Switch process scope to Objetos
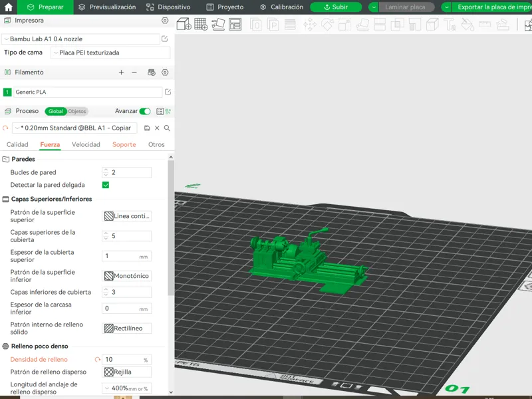Screen dimensions: 532x399 pyautogui.click(x=77, y=111)
